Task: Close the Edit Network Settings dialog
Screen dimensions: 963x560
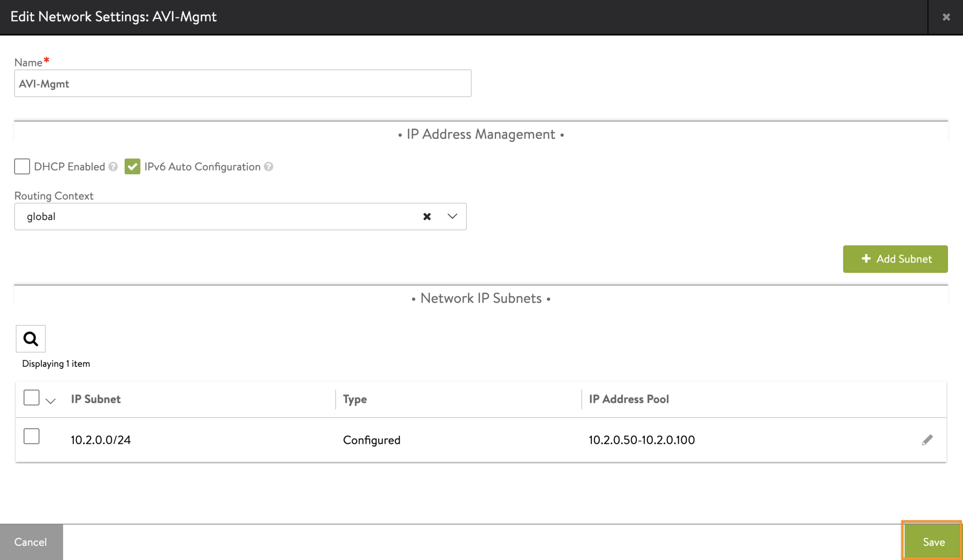Action: click(x=946, y=16)
